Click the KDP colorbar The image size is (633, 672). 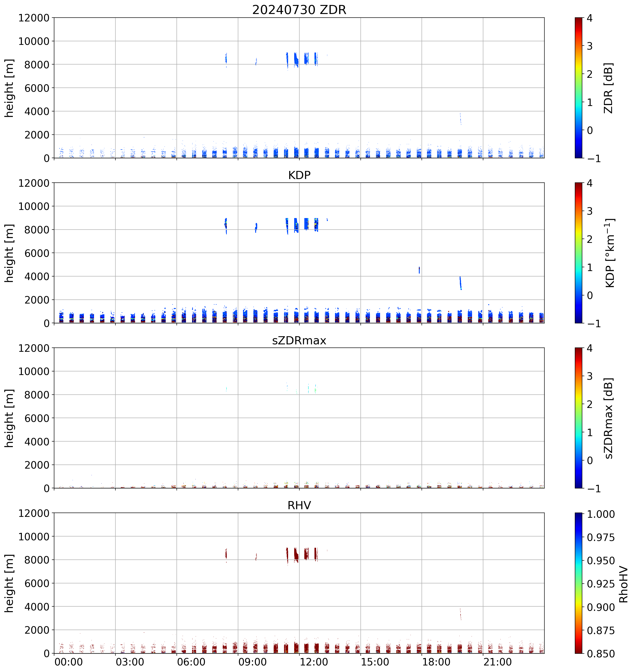(578, 253)
